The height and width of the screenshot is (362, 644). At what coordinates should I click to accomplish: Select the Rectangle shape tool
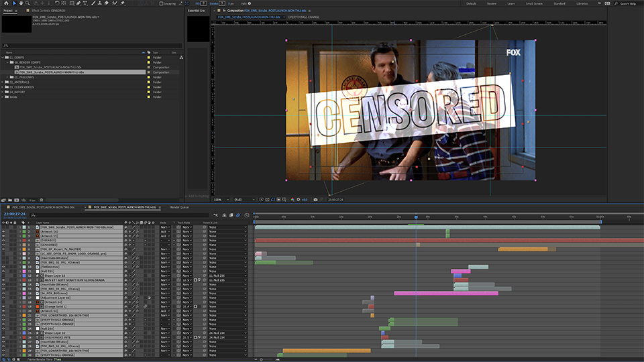tap(72, 3)
